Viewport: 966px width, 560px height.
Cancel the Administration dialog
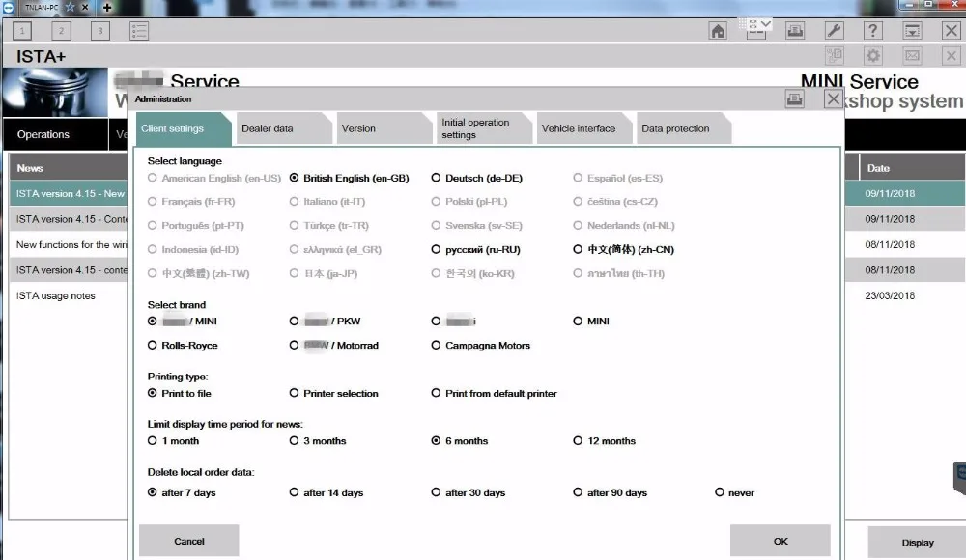click(189, 541)
